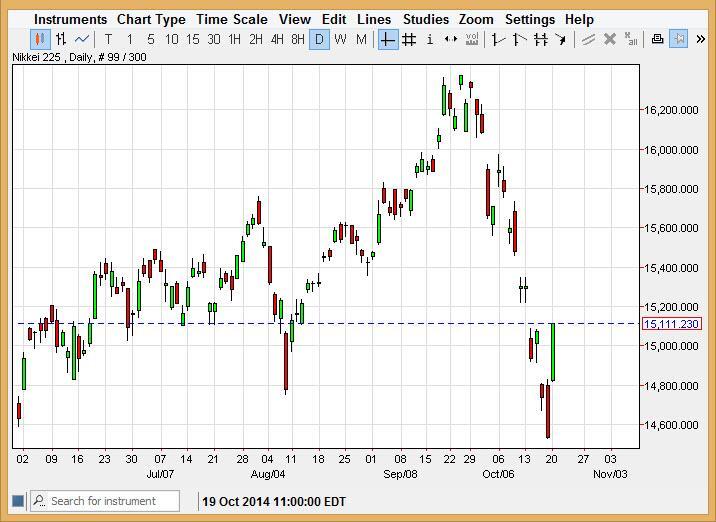Image resolution: width=716 pixels, height=522 pixels.
Task: Expand the toolbar overflow chevron
Action: (x=701, y=40)
